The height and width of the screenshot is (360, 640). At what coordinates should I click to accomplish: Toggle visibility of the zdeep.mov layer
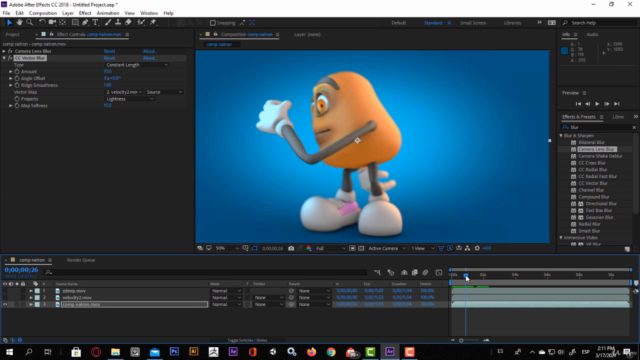coord(5,291)
